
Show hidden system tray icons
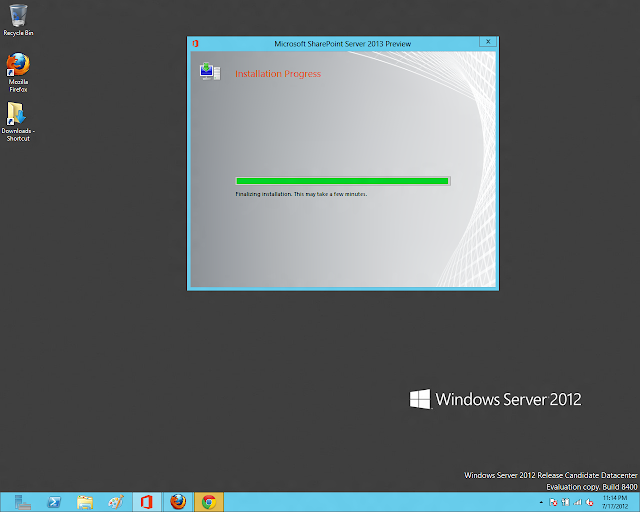541,502
